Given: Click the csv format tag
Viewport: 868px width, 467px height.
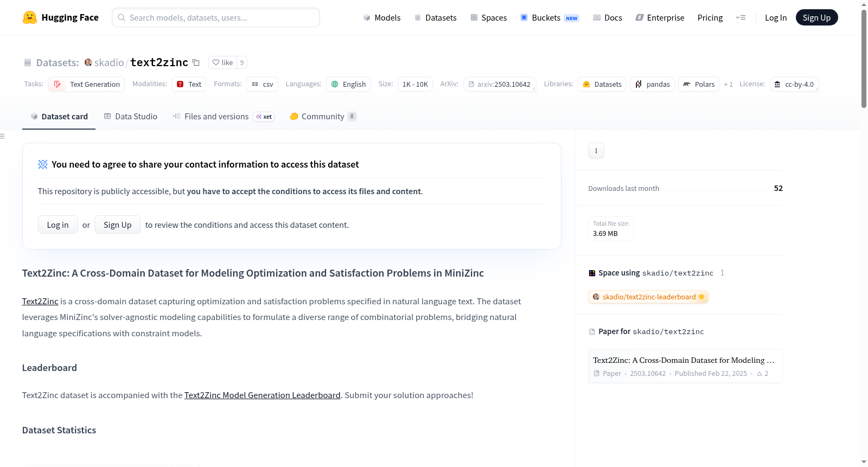Looking at the screenshot, I should [x=262, y=84].
